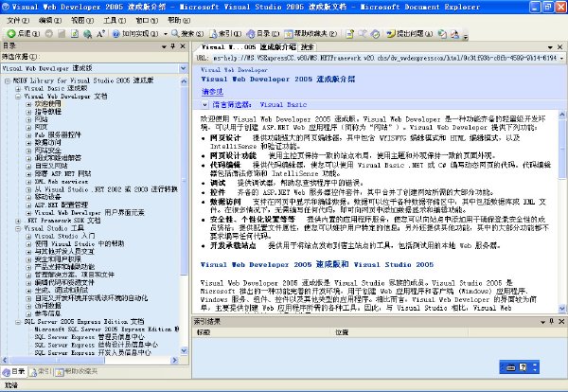Open the URL address bar dropdown arrow
The height and width of the screenshot is (392, 568).
pyautogui.click(x=561, y=58)
